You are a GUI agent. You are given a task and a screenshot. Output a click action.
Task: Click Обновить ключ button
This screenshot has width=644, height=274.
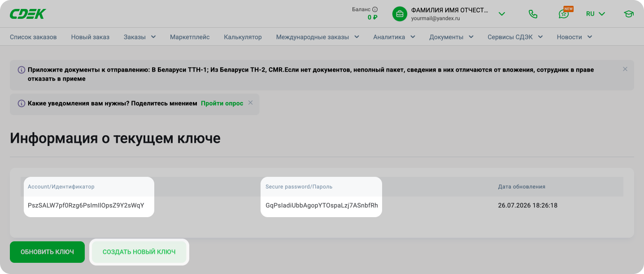[x=47, y=252]
